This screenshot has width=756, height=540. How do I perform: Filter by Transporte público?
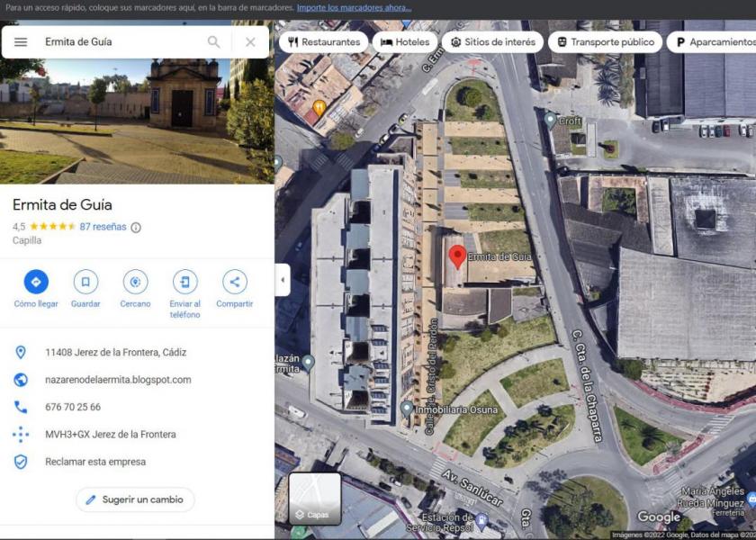605,42
